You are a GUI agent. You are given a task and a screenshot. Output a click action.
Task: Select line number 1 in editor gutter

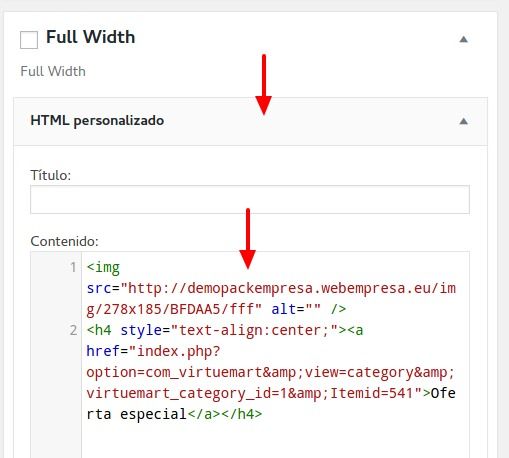(73, 267)
